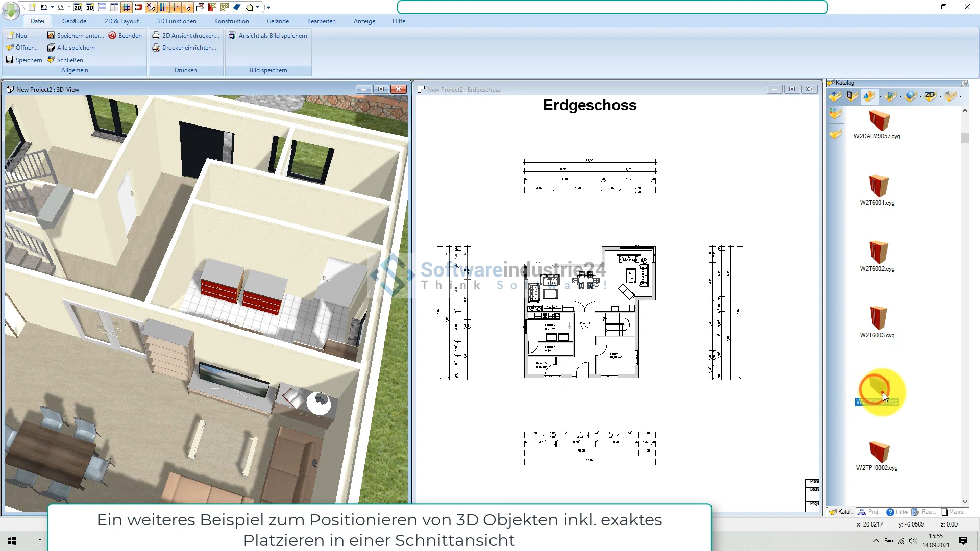
Task: Open the 2D symbols catalog folder
Action: click(930, 96)
